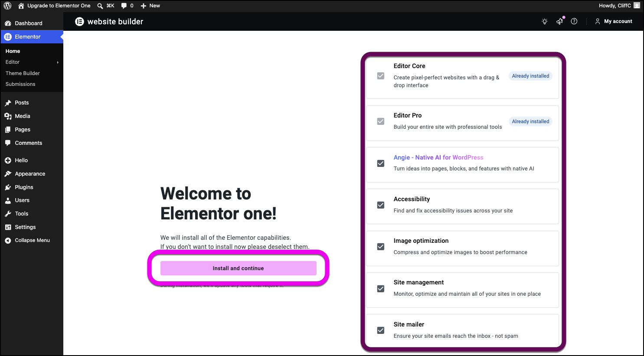Open the Dashboard menu item
This screenshot has height=356, width=644.
click(x=32, y=23)
